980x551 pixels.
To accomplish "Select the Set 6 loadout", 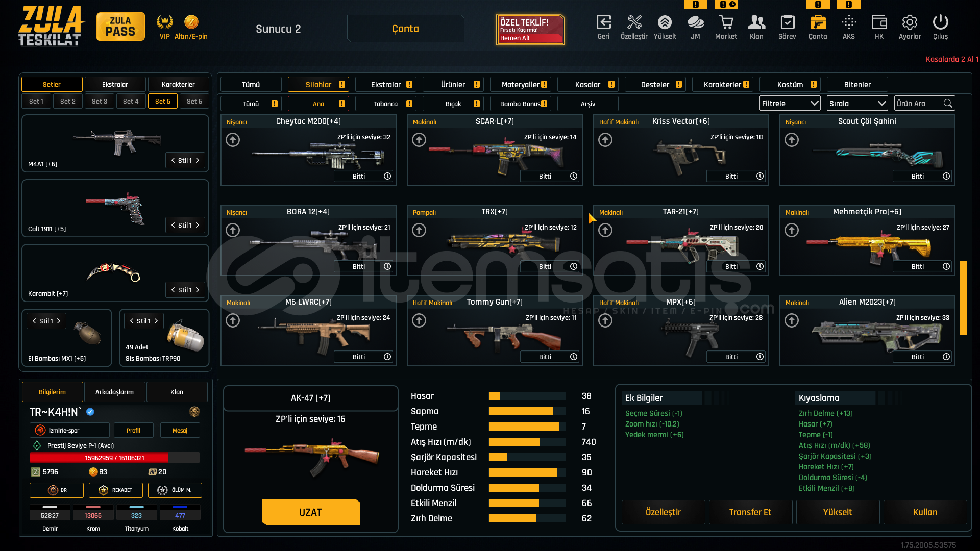I will (194, 101).
